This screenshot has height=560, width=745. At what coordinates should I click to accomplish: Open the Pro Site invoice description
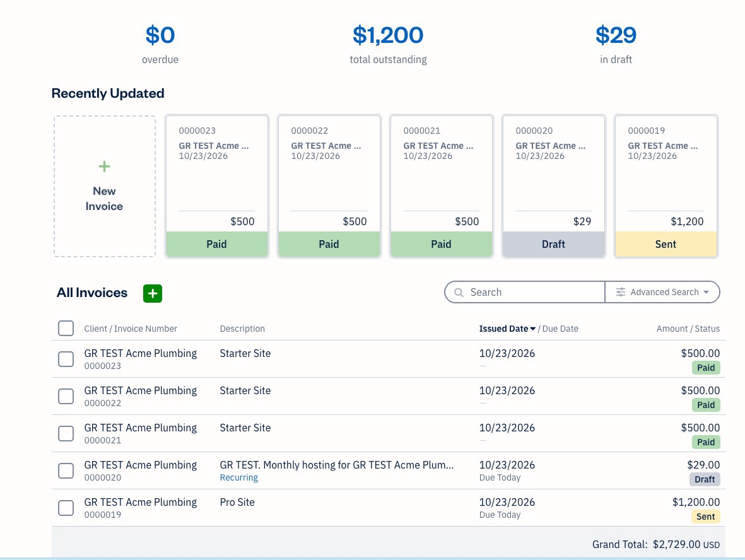pos(237,502)
